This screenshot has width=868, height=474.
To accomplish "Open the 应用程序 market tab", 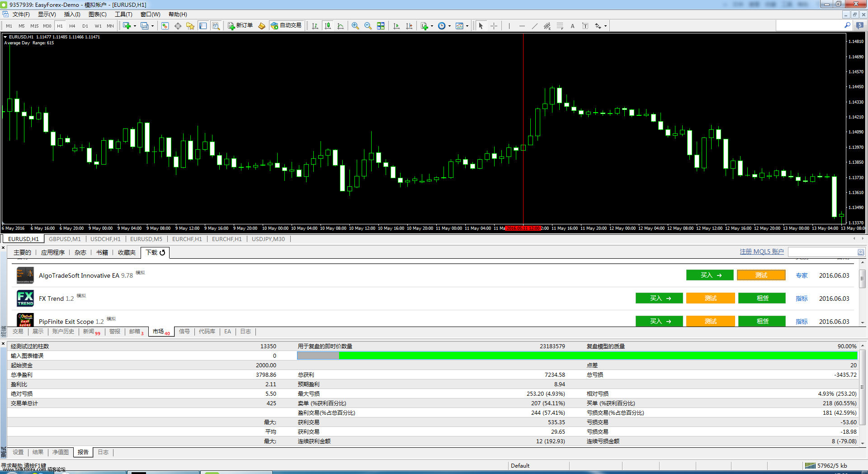I will click(52, 252).
